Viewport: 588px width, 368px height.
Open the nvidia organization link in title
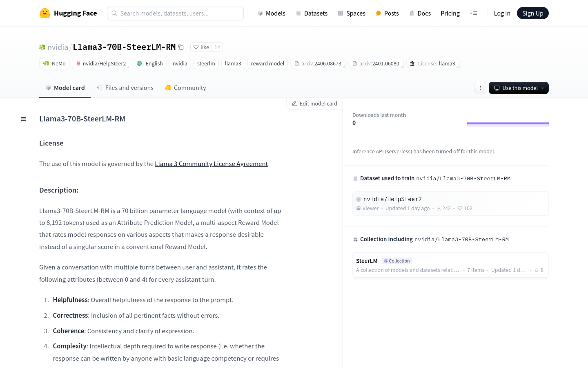(x=58, y=47)
